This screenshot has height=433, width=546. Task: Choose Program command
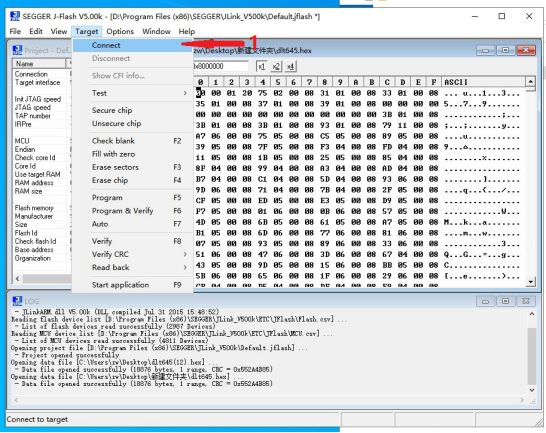132,198
